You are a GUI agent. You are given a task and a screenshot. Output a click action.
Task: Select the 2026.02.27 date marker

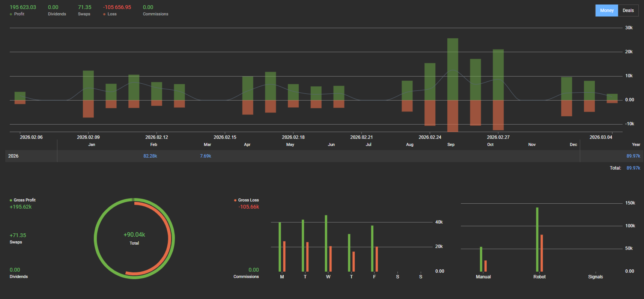tap(498, 137)
